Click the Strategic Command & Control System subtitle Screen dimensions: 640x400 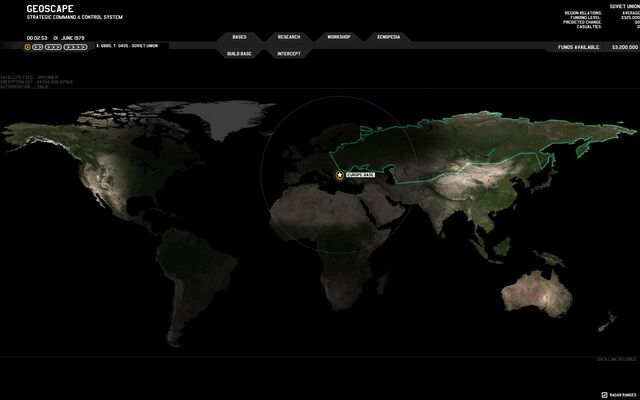click(75, 17)
